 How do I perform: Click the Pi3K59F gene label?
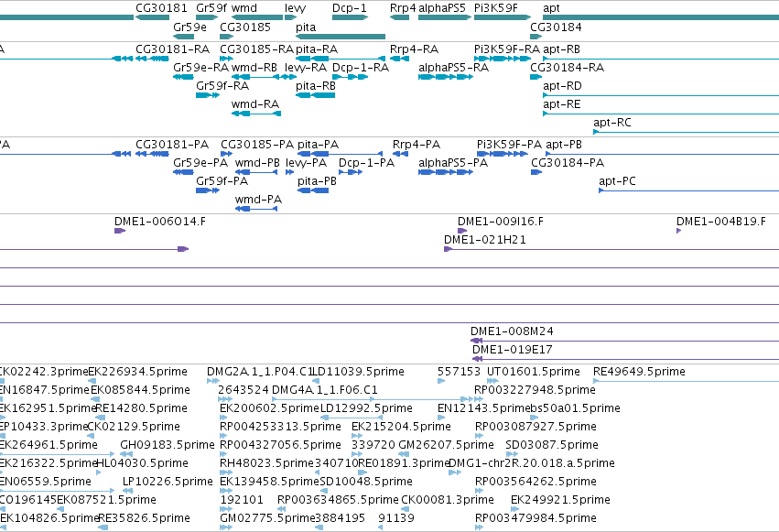pos(496,8)
